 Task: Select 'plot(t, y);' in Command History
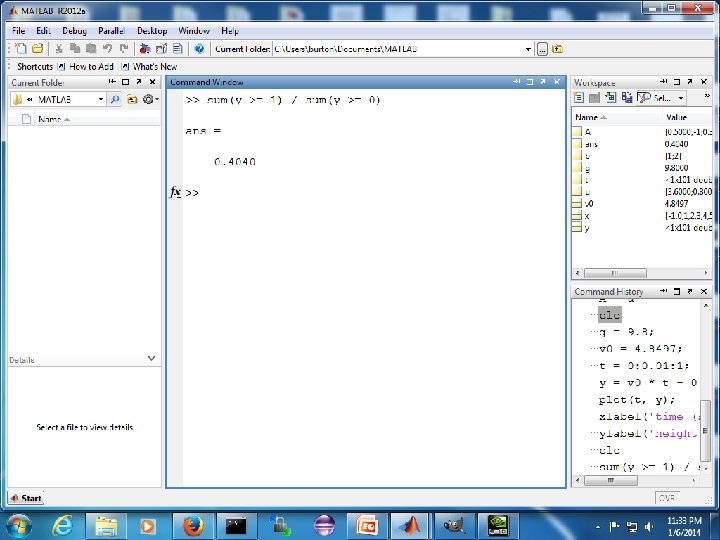tap(636, 400)
